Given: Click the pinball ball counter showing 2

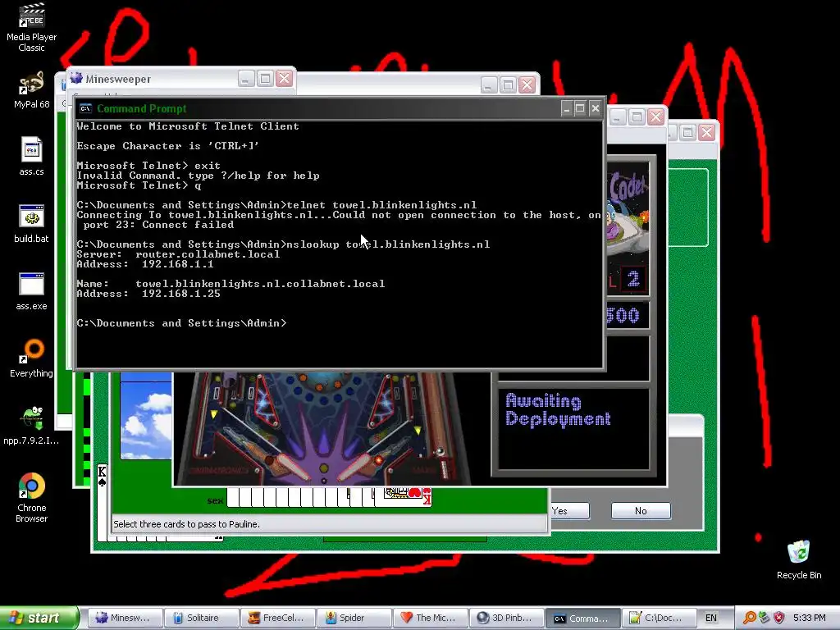Looking at the screenshot, I should pyautogui.click(x=633, y=279).
